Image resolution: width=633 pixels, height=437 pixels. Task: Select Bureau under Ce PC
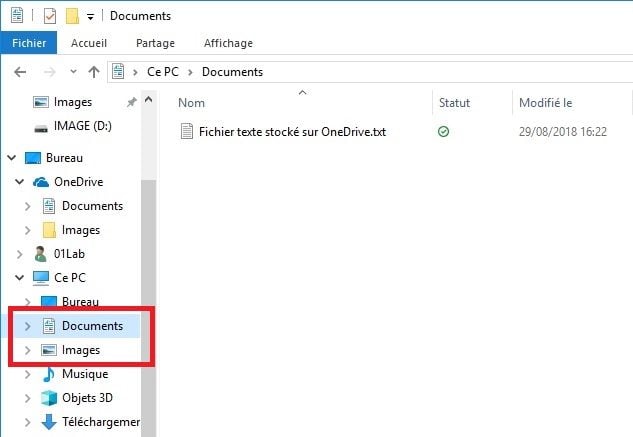80,301
